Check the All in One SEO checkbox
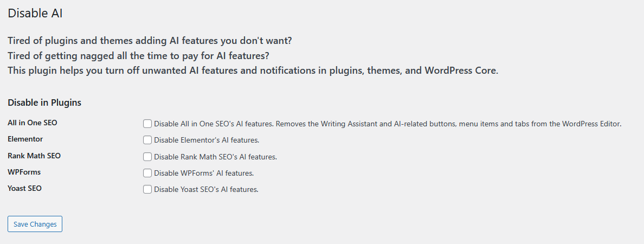Viewport: 644px width, 244px height. pyautogui.click(x=147, y=124)
